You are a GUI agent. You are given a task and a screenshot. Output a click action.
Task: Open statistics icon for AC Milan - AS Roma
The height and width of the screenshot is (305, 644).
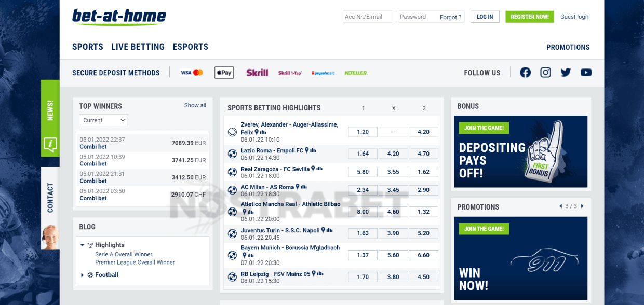[304, 187]
